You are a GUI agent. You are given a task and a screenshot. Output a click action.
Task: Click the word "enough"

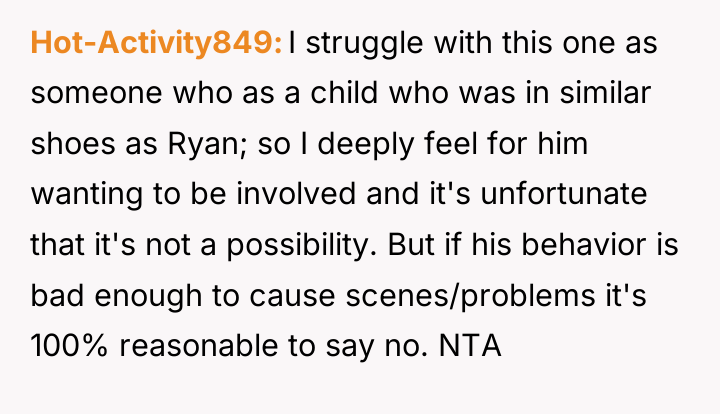coord(148,296)
